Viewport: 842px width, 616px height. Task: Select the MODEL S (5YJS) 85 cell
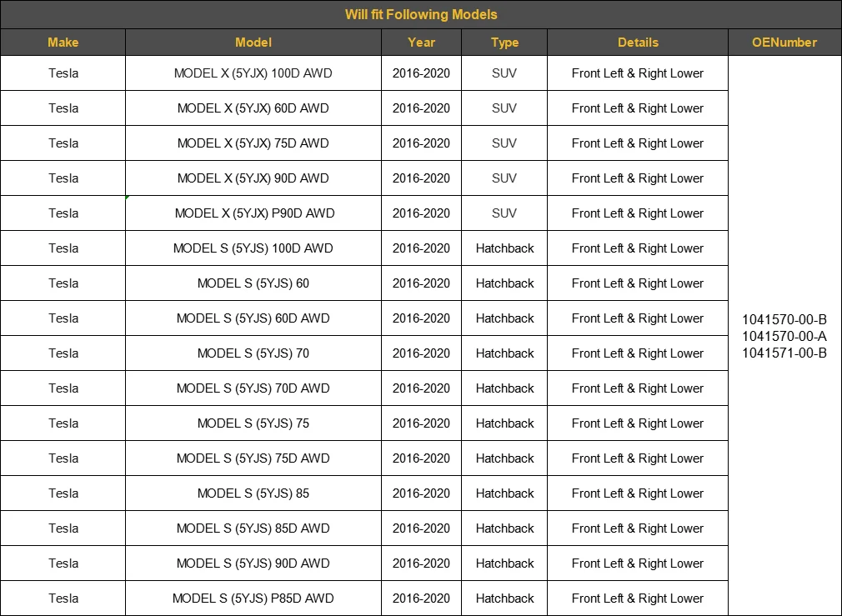pyautogui.click(x=253, y=493)
